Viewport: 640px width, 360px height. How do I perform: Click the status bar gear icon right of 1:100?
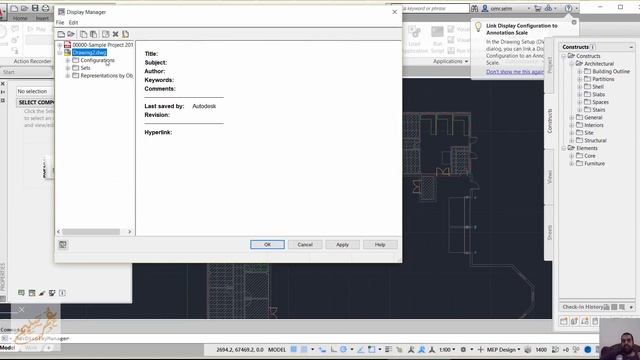pos(463,349)
